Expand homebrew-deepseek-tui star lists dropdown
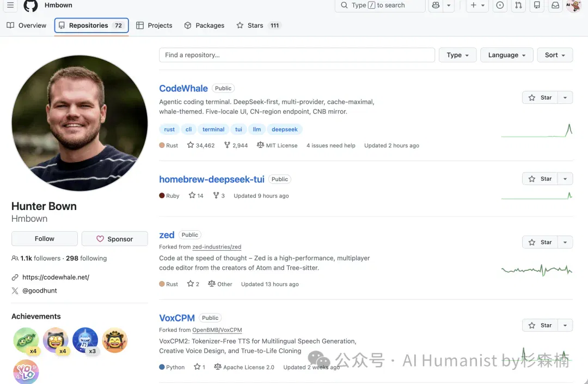Viewport: 588px width, 384px height. pyautogui.click(x=565, y=179)
